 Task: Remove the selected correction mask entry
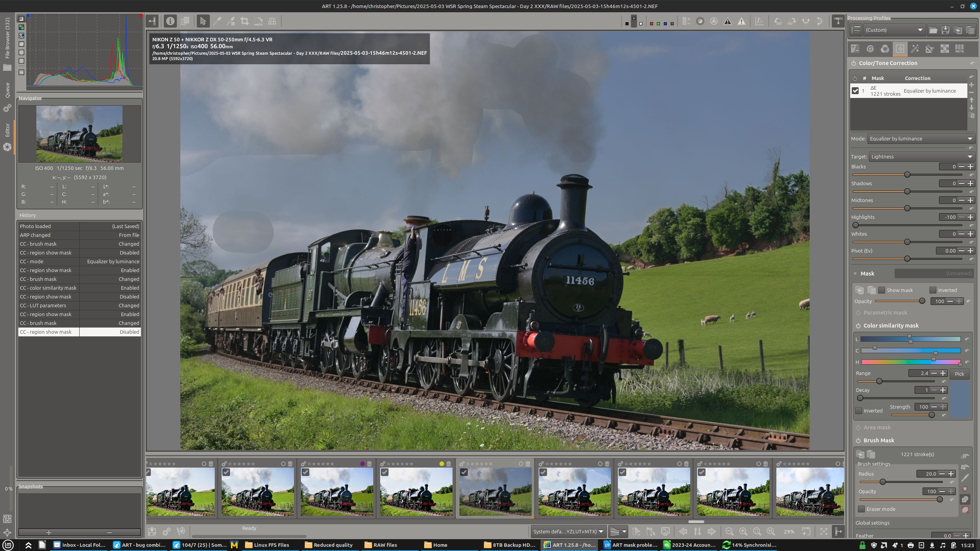pyautogui.click(x=971, y=93)
